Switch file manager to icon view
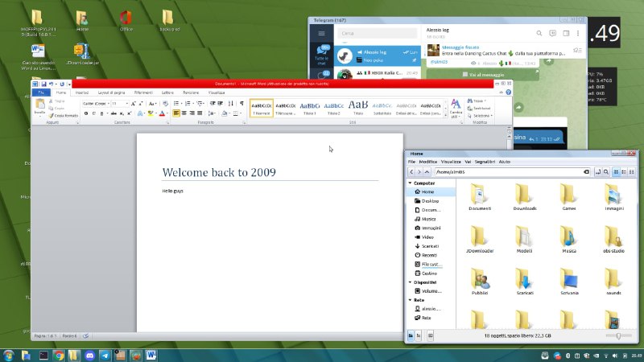The image size is (644, 362). point(617,172)
